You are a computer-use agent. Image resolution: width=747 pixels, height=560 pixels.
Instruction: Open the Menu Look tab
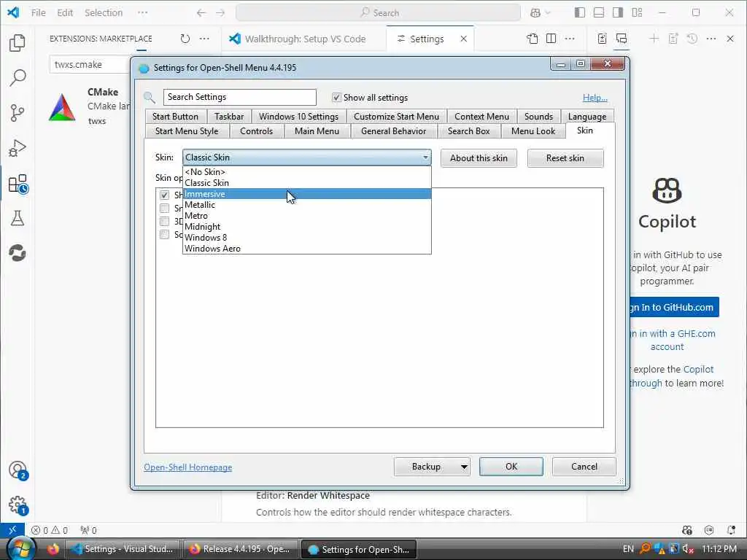[x=533, y=131]
